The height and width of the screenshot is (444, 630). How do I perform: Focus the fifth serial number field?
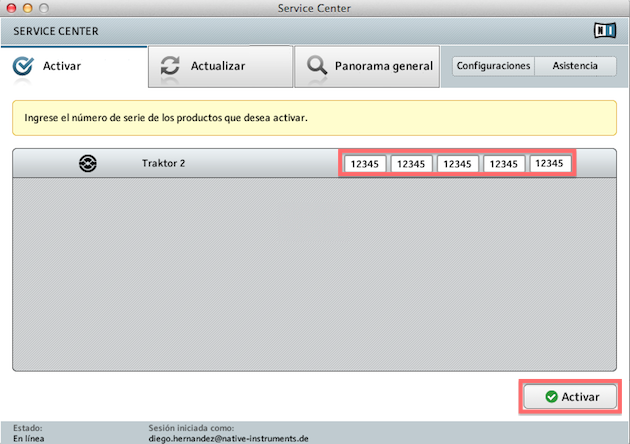tap(550, 163)
